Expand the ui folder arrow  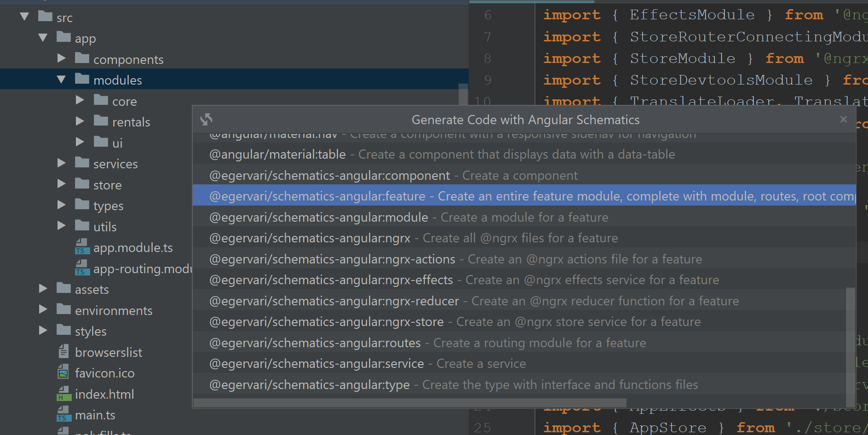(x=80, y=142)
